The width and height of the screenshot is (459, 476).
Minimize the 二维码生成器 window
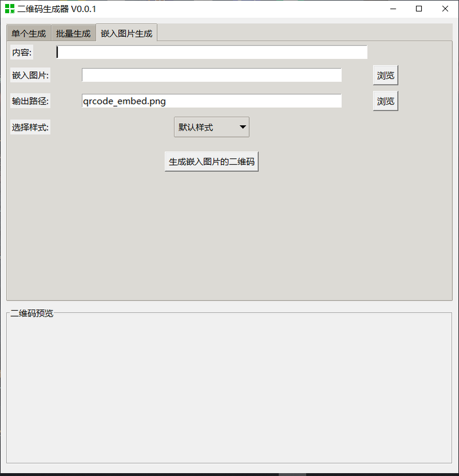pos(393,9)
